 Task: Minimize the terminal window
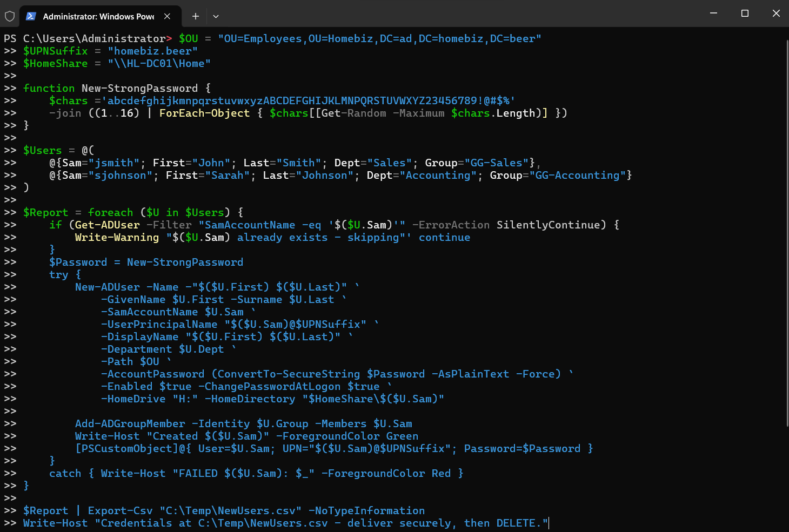pos(713,13)
